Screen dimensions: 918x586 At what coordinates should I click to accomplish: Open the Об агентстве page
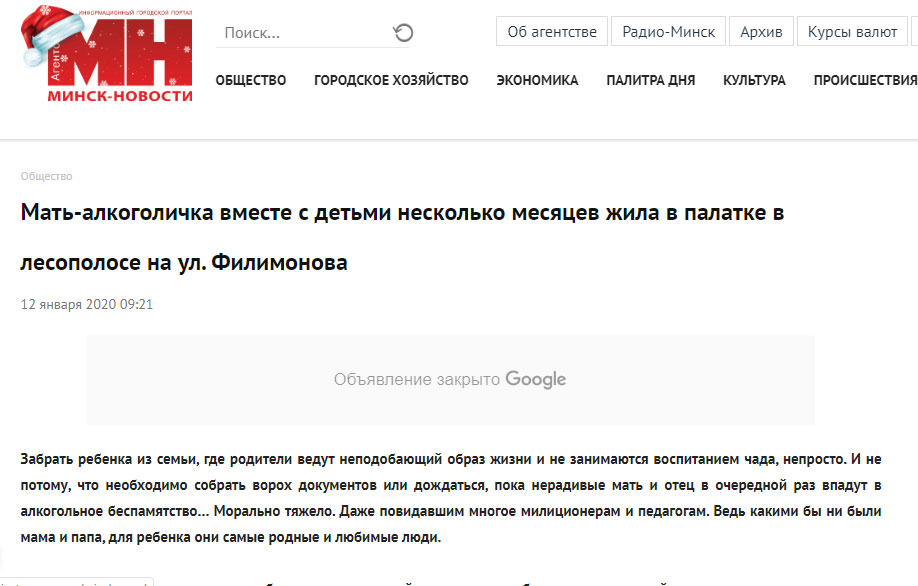click(x=552, y=31)
